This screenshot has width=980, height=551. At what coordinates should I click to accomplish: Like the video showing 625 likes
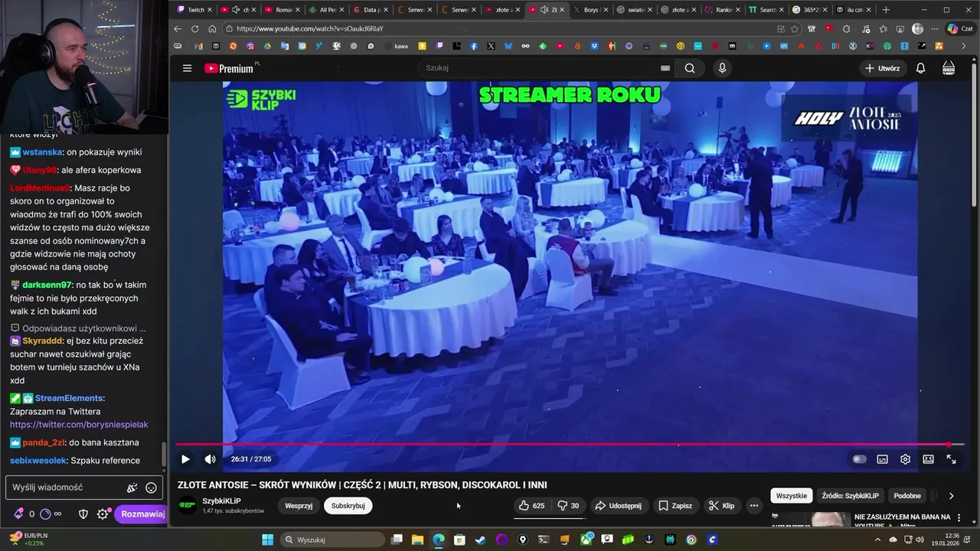click(531, 506)
